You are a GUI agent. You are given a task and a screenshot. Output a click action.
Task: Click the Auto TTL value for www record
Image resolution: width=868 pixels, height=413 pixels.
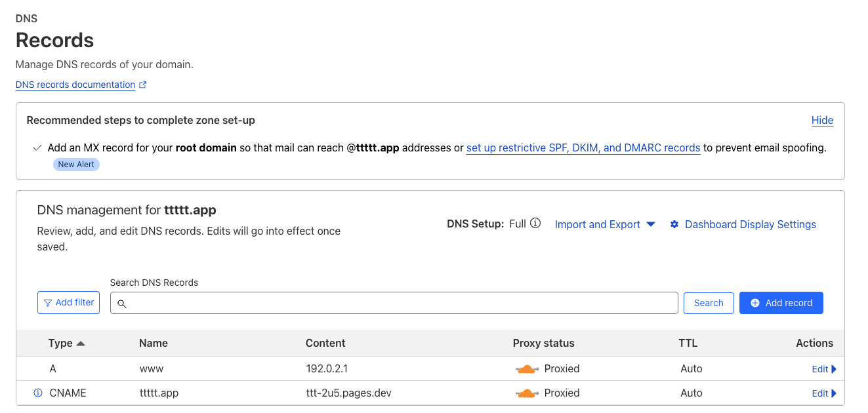pos(692,368)
